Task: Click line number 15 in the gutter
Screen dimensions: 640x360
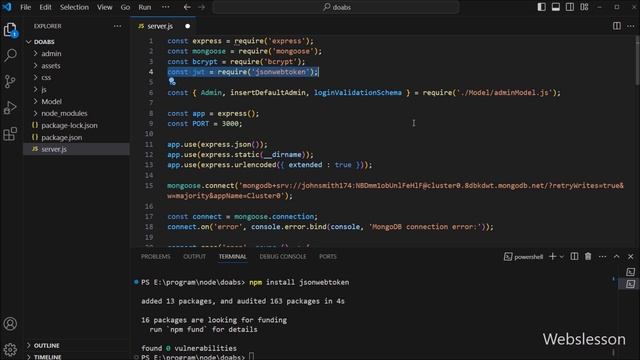Action: tap(149, 185)
